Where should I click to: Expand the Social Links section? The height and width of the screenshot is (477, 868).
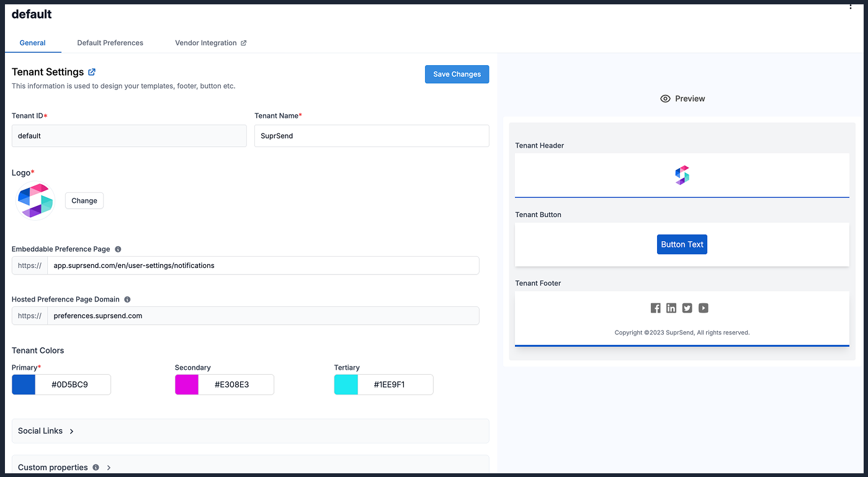pyautogui.click(x=251, y=431)
